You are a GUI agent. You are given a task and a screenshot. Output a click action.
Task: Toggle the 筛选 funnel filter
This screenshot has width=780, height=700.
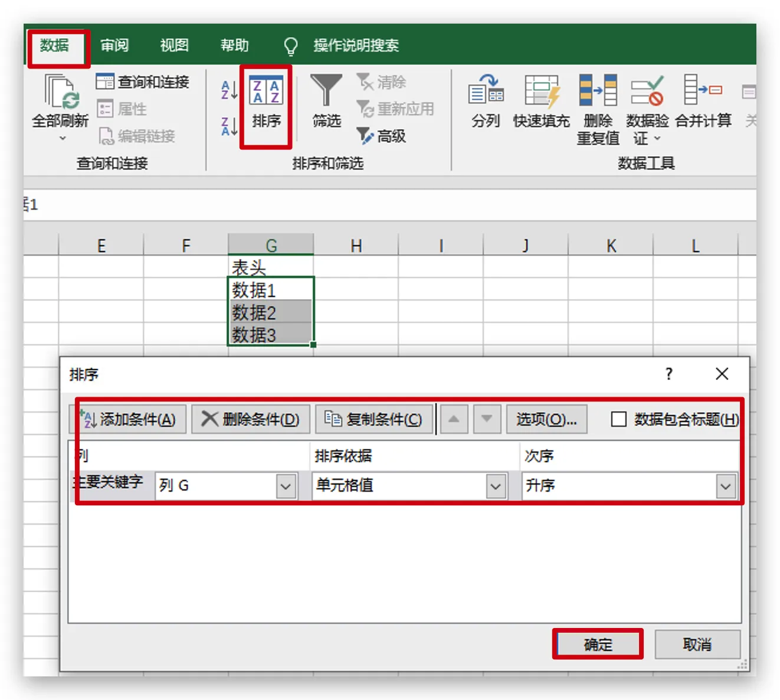coord(326,100)
